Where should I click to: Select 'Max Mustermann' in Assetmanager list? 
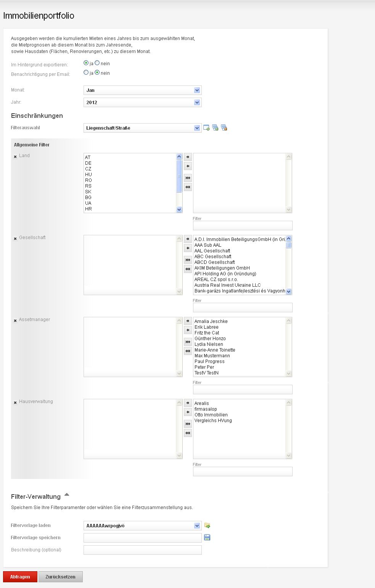click(x=212, y=356)
